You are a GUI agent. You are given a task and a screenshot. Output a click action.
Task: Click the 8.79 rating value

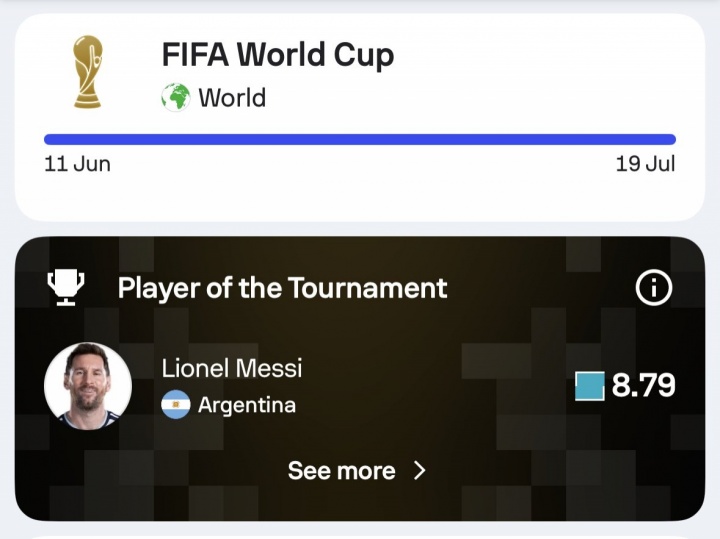pyautogui.click(x=643, y=385)
